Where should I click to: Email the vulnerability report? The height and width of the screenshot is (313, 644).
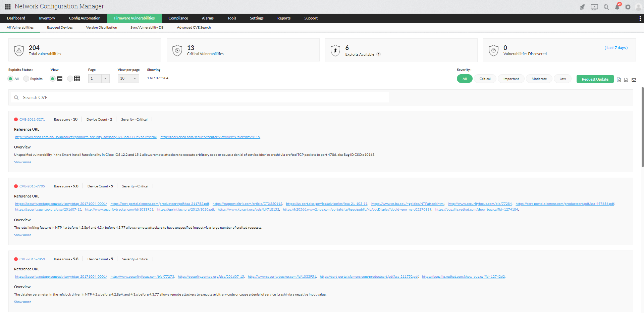[634, 80]
